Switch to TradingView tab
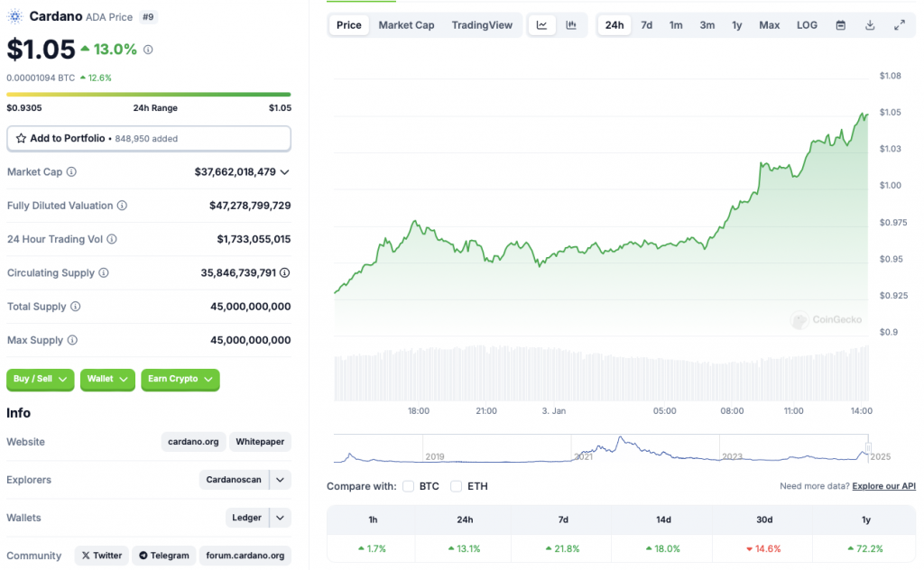 (482, 24)
